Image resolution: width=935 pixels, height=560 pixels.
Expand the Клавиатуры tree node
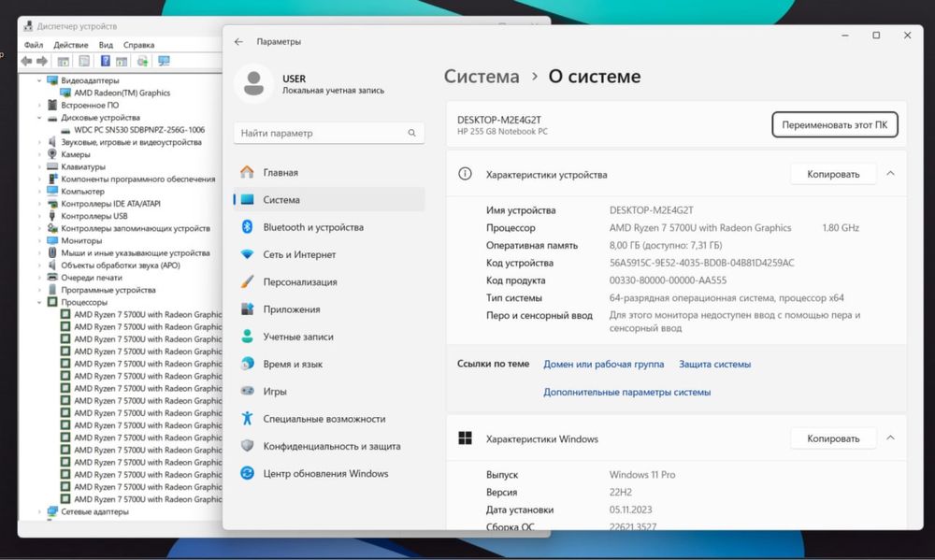pos(39,167)
